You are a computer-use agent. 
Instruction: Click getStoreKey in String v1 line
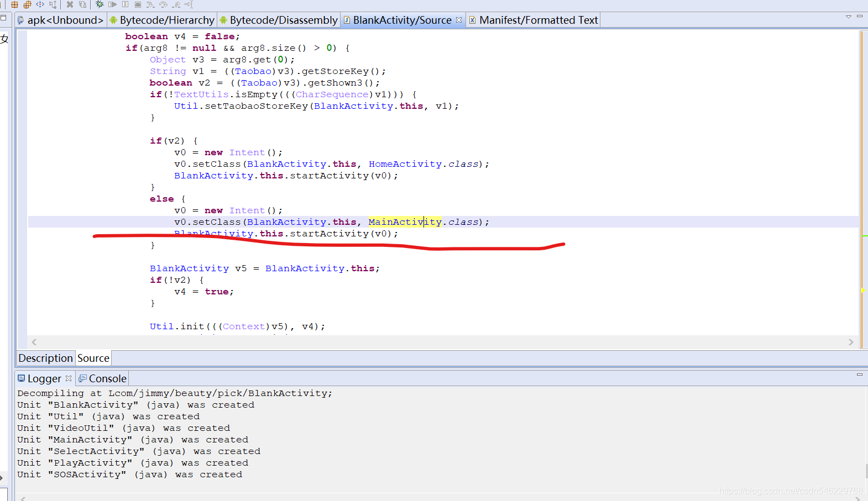point(335,71)
